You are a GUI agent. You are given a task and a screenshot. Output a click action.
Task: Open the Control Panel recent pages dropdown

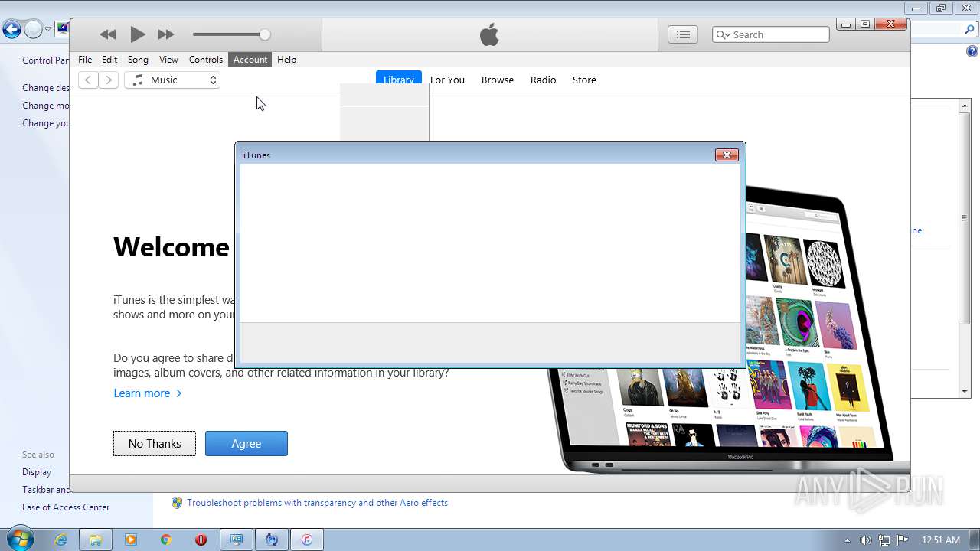47,30
